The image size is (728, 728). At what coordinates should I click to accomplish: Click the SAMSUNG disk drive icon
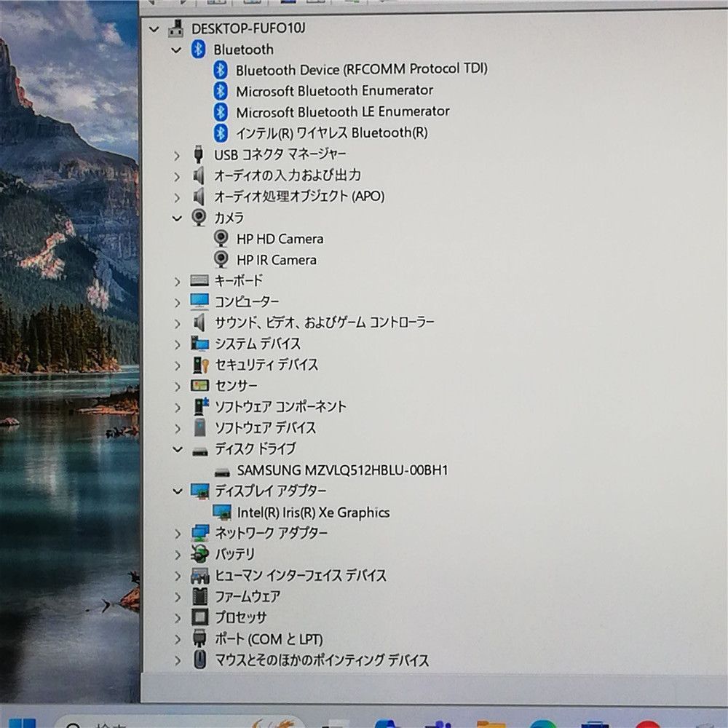coord(222,471)
